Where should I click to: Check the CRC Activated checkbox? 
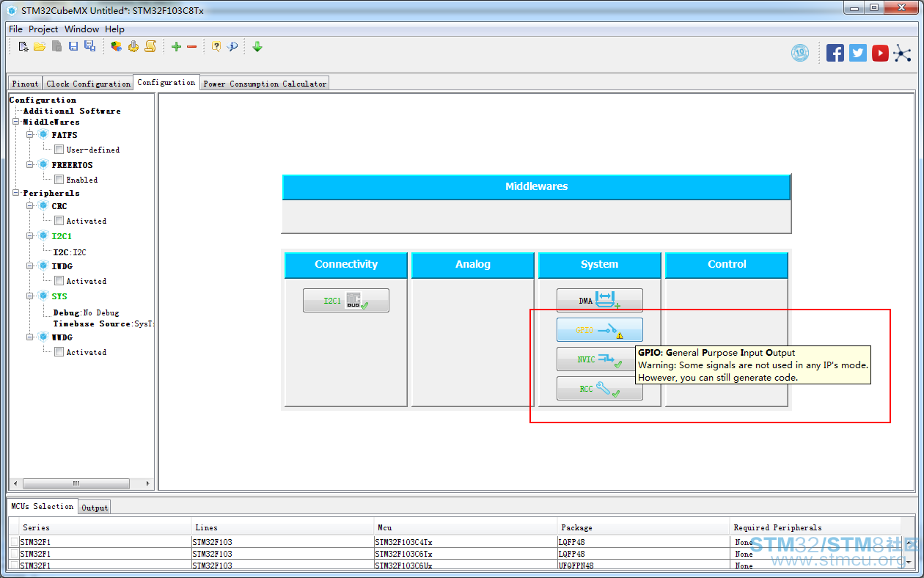(x=59, y=221)
